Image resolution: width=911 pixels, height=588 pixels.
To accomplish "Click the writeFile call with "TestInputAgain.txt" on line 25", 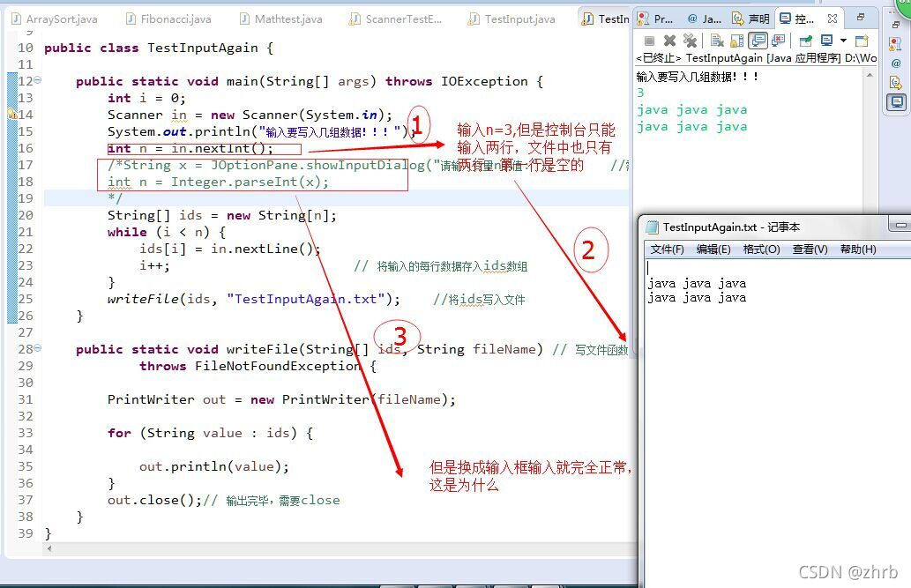I will click(x=254, y=299).
